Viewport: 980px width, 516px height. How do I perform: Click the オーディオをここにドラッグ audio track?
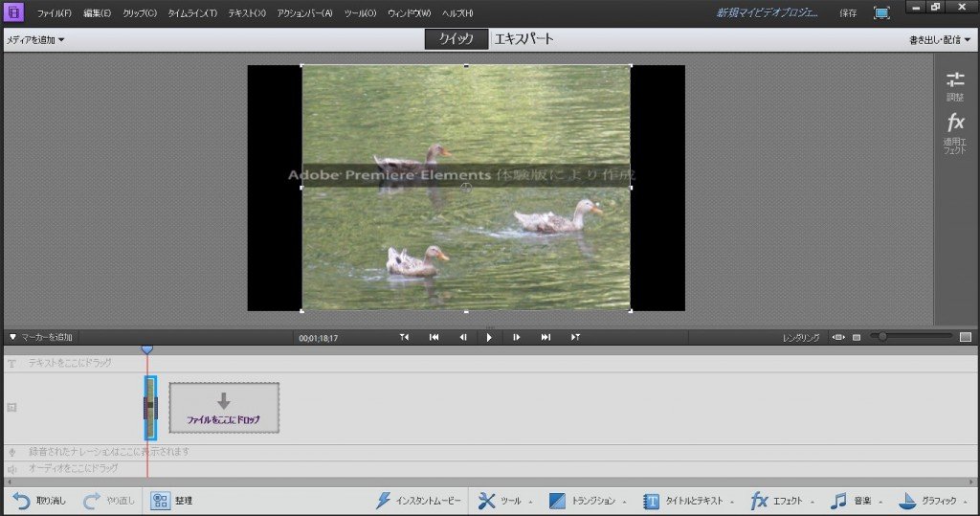[73, 468]
